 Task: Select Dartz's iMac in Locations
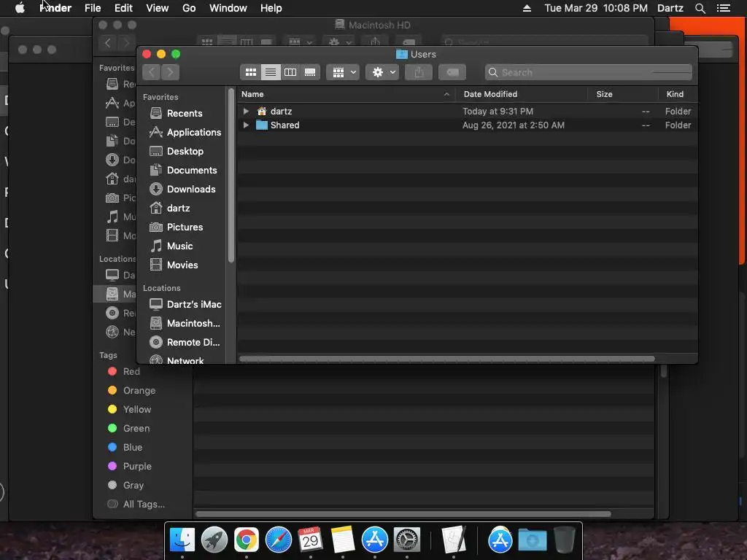click(185, 304)
